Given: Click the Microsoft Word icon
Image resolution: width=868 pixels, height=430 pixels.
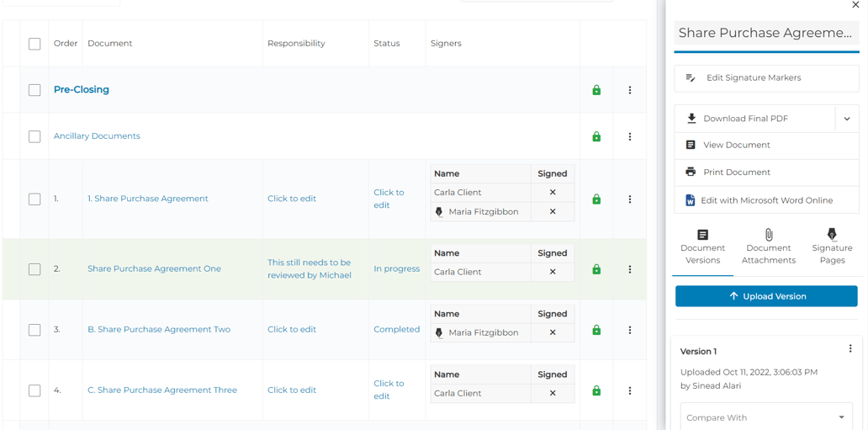Looking at the screenshot, I should tap(691, 200).
